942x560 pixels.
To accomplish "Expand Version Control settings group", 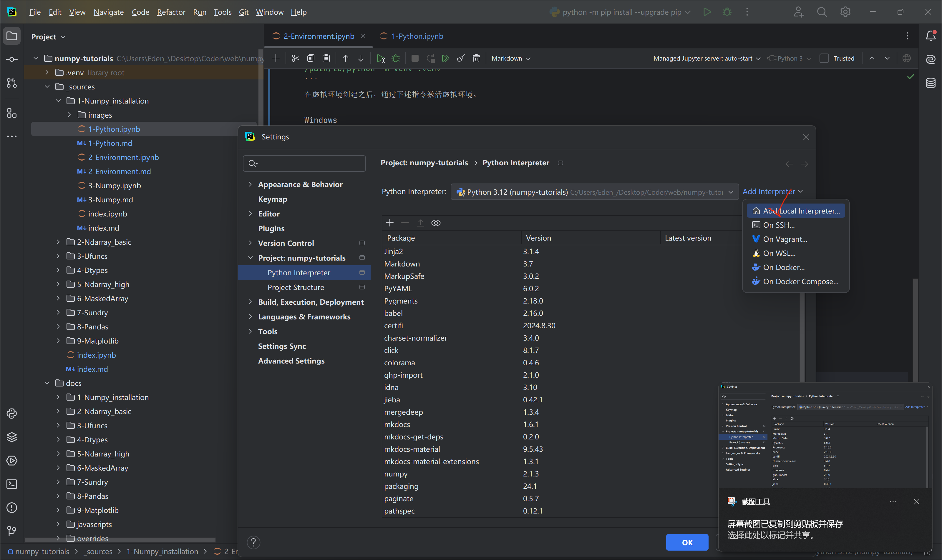I will (250, 243).
